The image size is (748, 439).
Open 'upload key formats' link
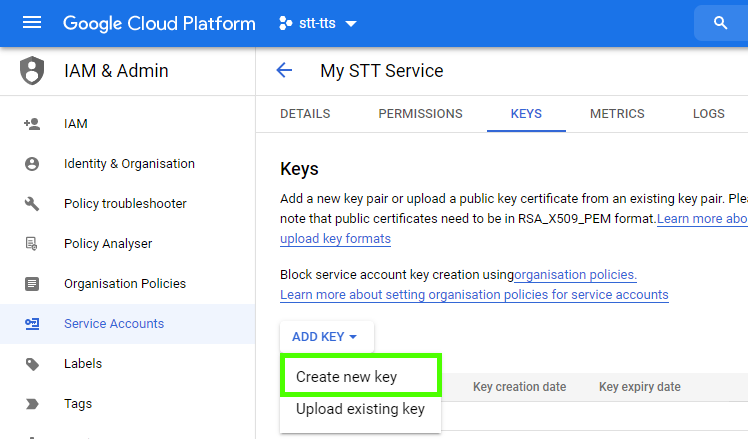(x=335, y=239)
